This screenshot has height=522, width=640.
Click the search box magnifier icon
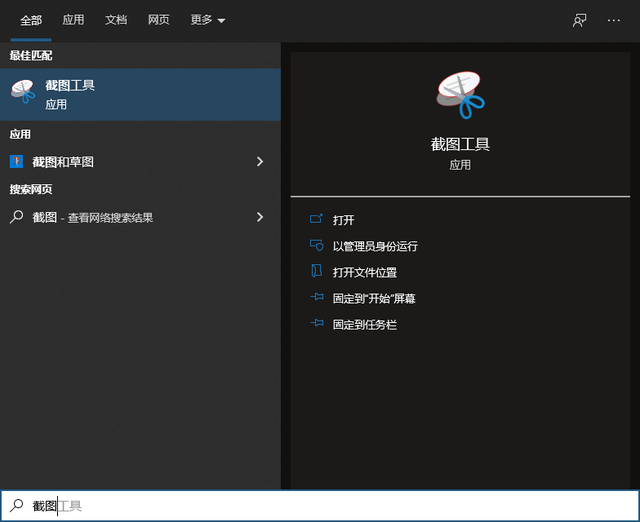[x=16, y=505]
